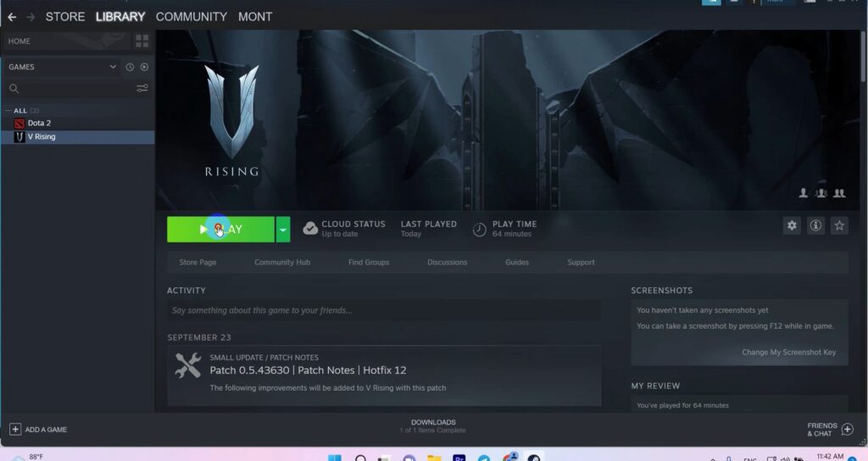Open the LIBRARY menu
This screenshot has height=461, width=868.
(x=120, y=17)
